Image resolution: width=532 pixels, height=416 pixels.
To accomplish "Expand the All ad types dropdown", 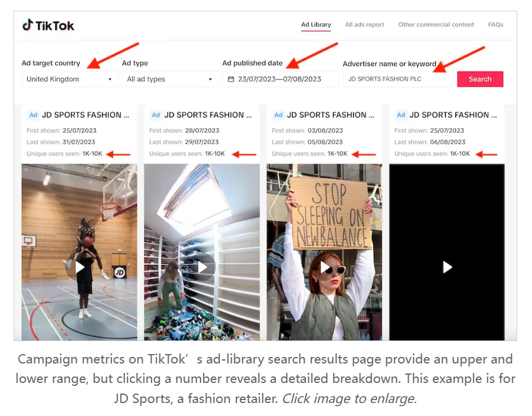I will (170, 79).
